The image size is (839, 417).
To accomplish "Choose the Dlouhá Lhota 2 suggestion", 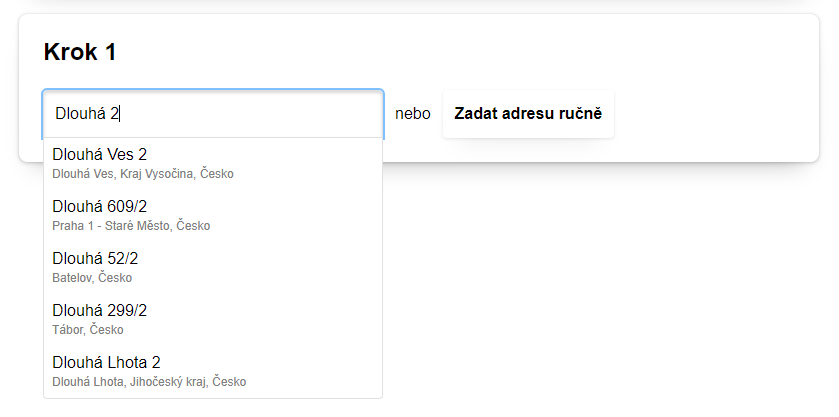I will pos(213,371).
